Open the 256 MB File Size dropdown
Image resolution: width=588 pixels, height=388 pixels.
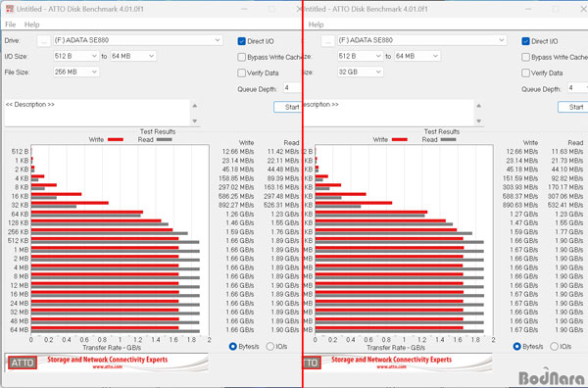76,72
